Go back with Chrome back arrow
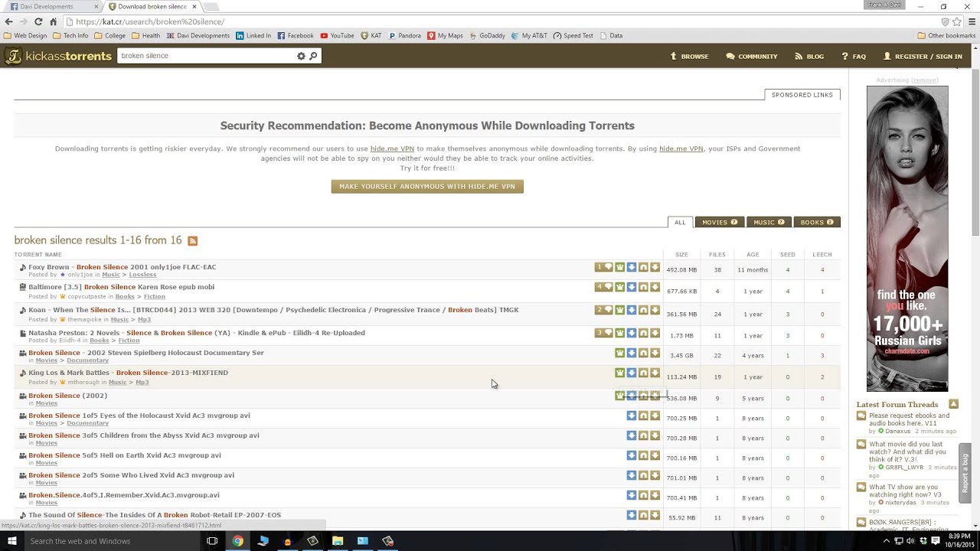The height and width of the screenshot is (551, 980). 9,21
